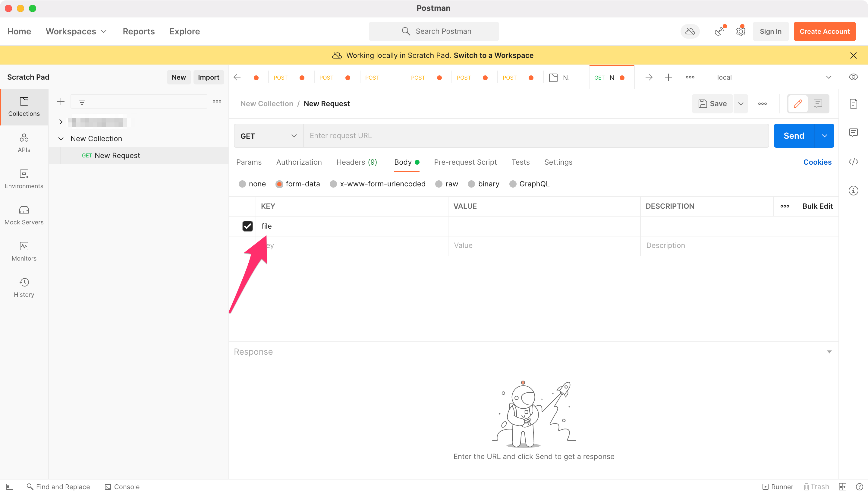
Task: Open the Console from the status bar
Action: coord(122,486)
